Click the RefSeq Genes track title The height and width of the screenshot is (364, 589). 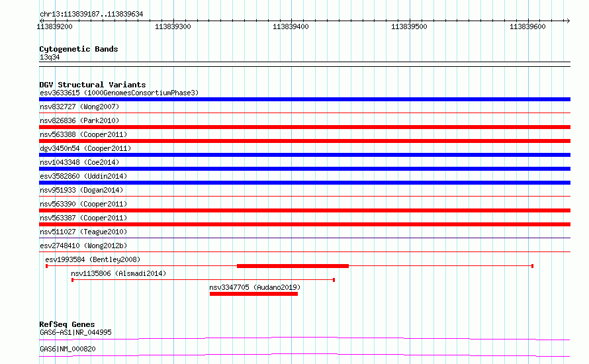click(x=67, y=324)
